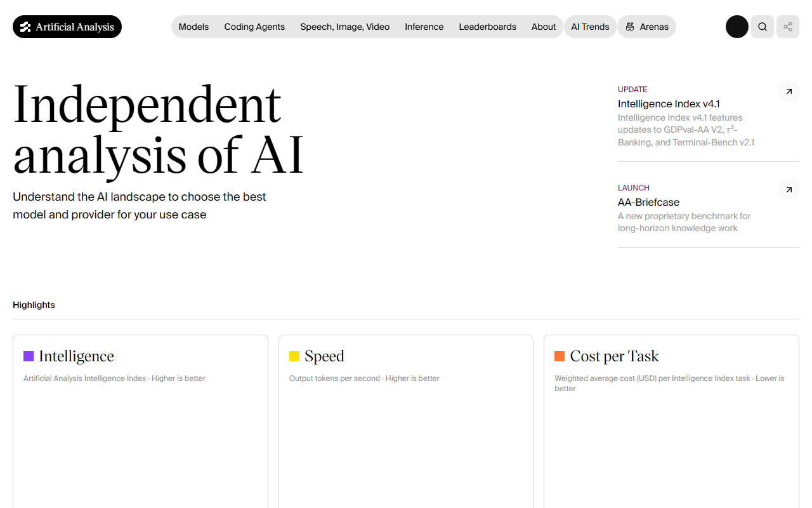Open the Inference menu
This screenshot has width=812, height=508.
pos(424,27)
